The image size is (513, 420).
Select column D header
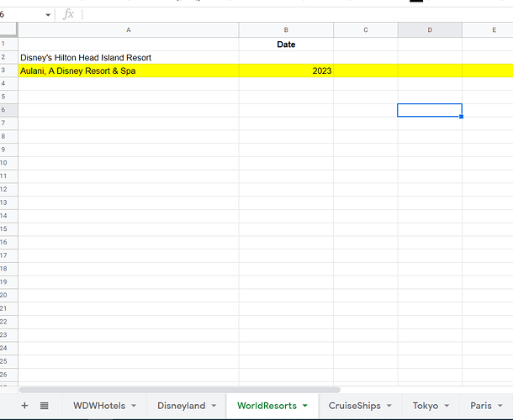430,29
